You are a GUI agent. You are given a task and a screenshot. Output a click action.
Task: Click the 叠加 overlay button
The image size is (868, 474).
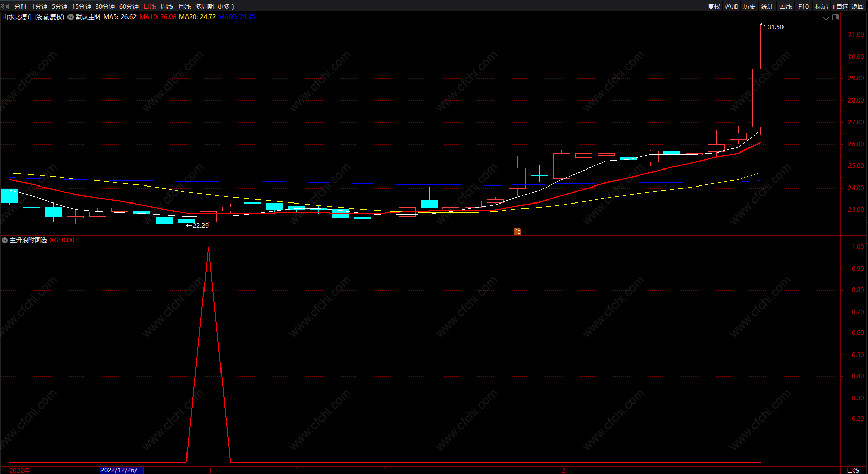click(x=731, y=7)
